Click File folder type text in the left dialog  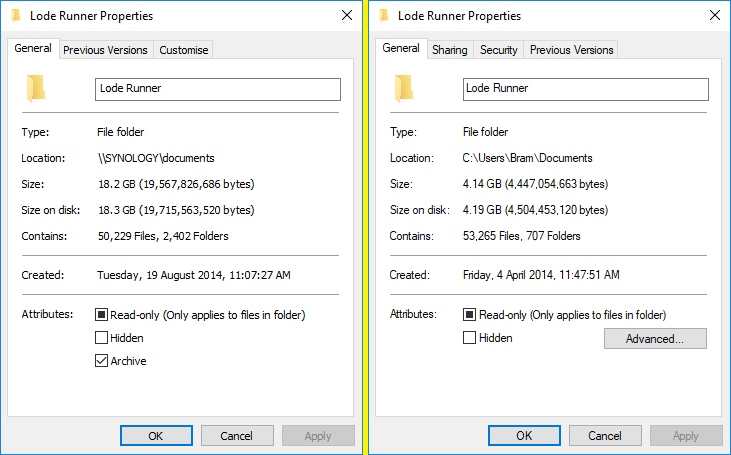point(121,132)
